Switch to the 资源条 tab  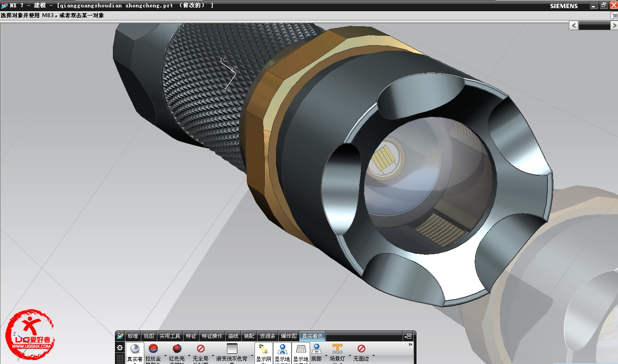click(x=267, y=336)
